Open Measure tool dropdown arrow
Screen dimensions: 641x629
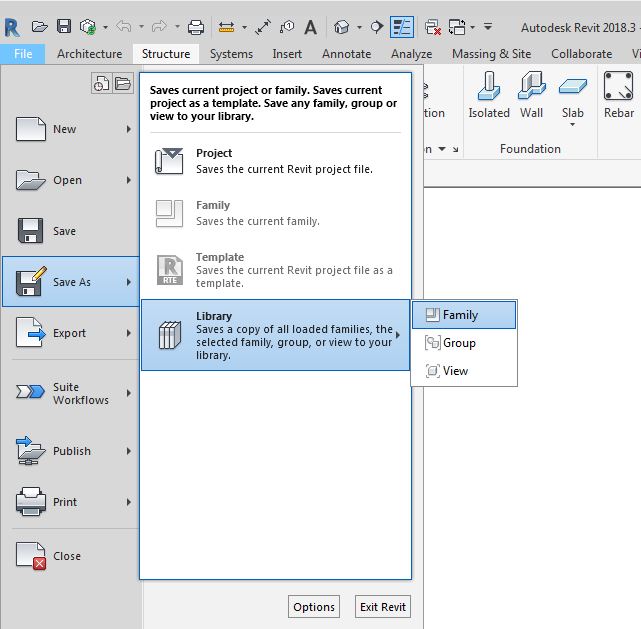244,27
